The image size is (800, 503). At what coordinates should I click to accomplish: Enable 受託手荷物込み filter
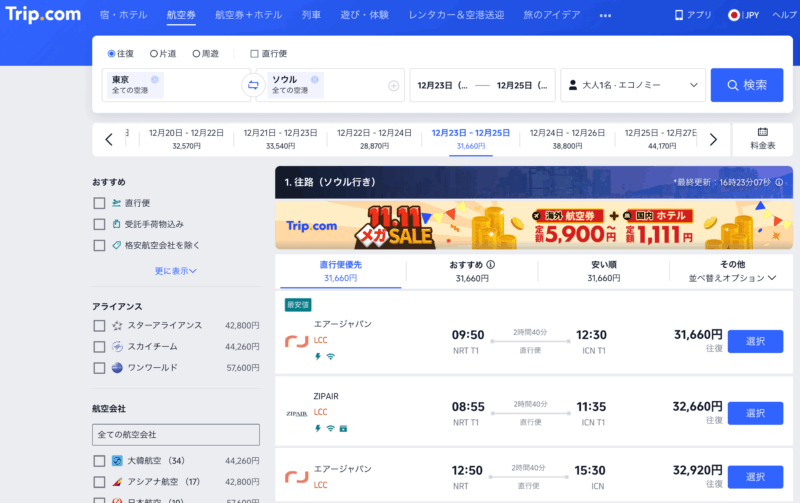tap(99, 224)
